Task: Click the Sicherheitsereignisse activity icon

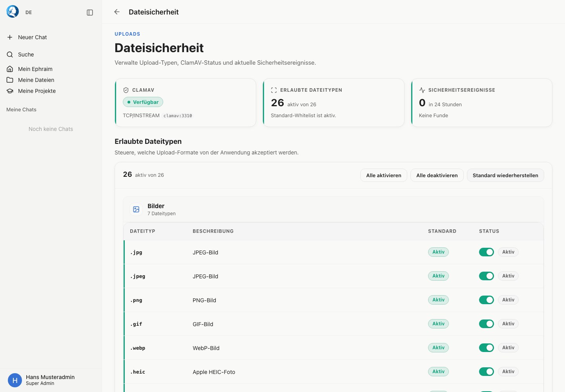Action: point(422,90)
